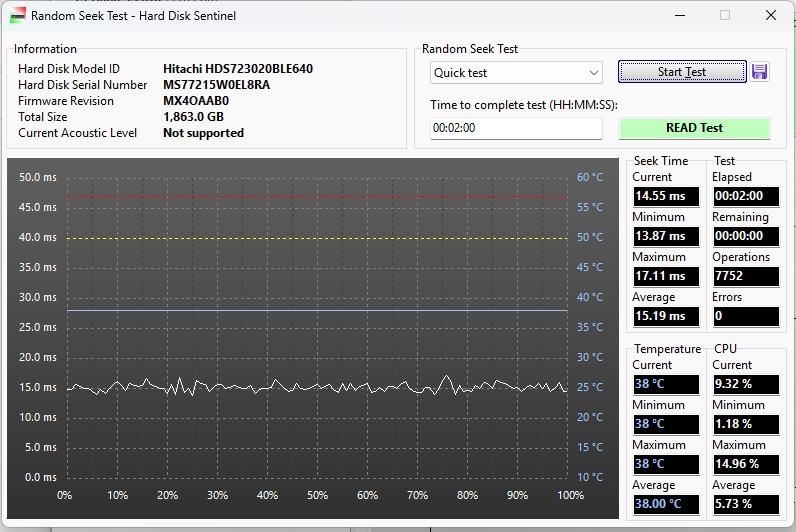The height and width of the screenshot is (532, 796).
Task: Close the Random Seek Test window
Action: [x=770, y=15]
